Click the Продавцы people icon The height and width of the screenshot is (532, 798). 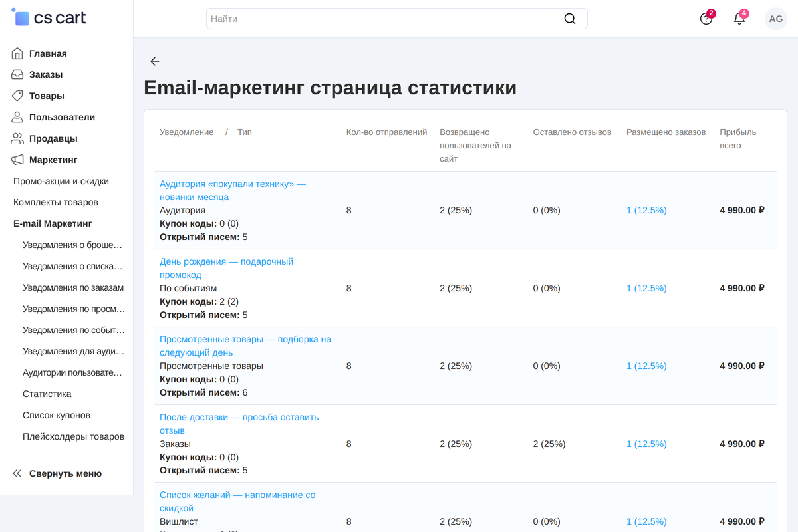click(17, 138)
